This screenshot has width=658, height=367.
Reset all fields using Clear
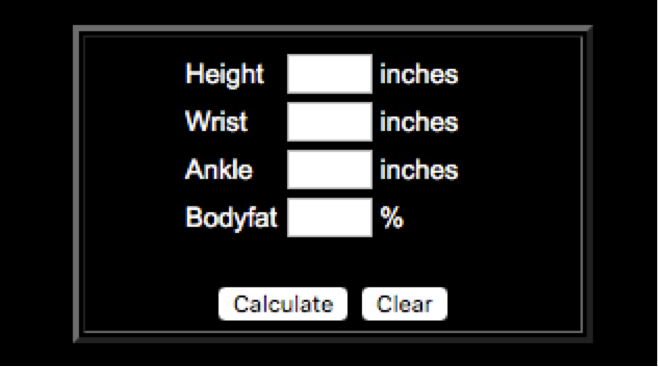coord(405,304)
